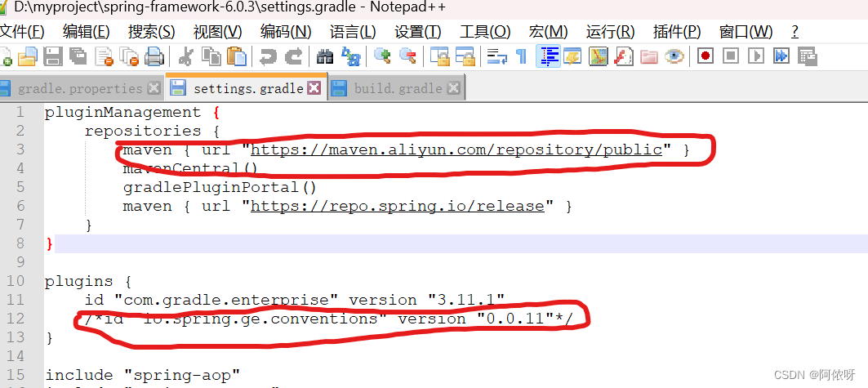Open the 设置(T) menu
Image resolution: width=868 pixels, height=388 pixels.
(417, 32)
